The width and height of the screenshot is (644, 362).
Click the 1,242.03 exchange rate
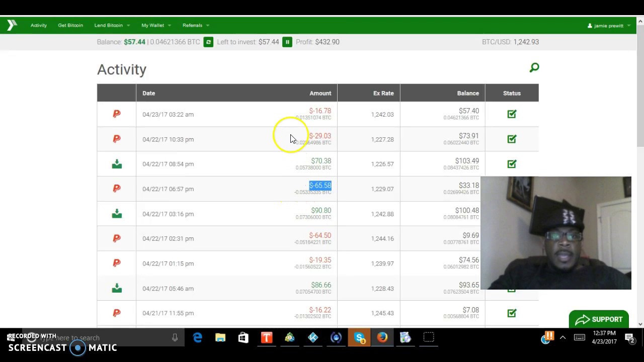tap(382, 114)
